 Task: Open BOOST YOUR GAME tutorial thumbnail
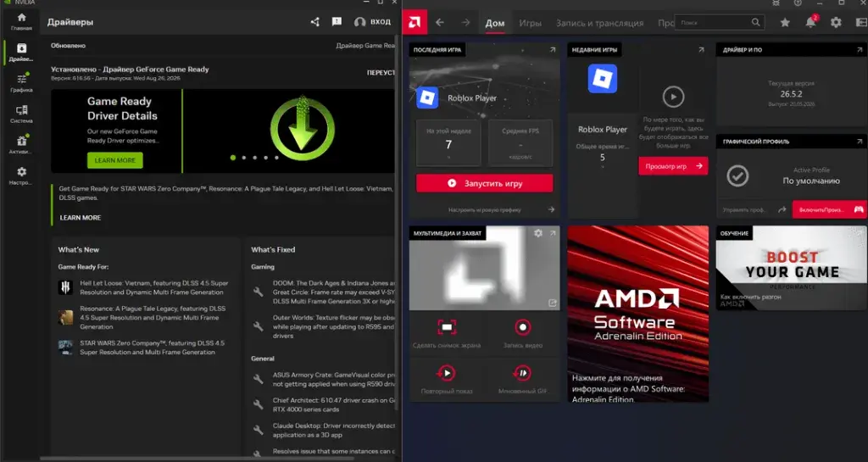pyautogui.click(x=792, y=268)
